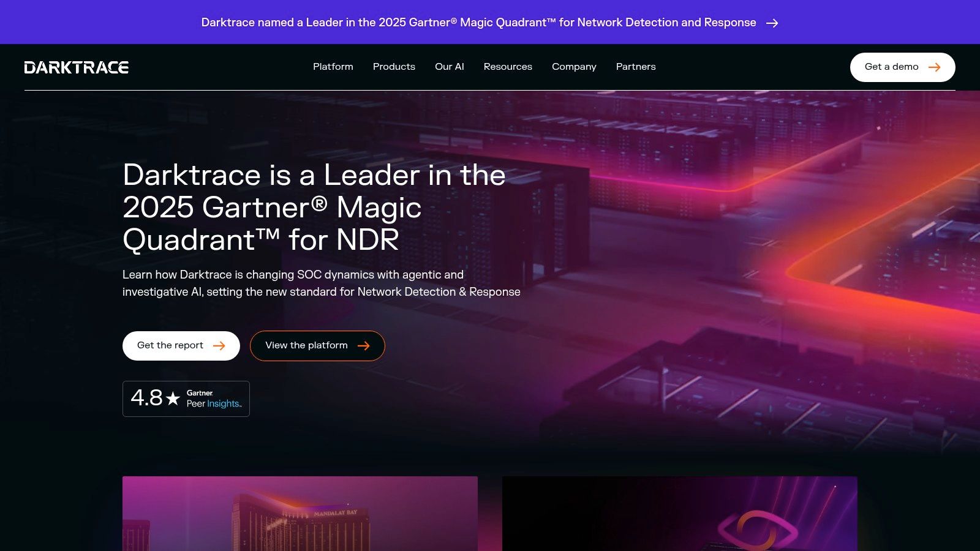This screenshot has width=980, height=551.
Task: Open the Resources menu
Action: click(508, 67)
